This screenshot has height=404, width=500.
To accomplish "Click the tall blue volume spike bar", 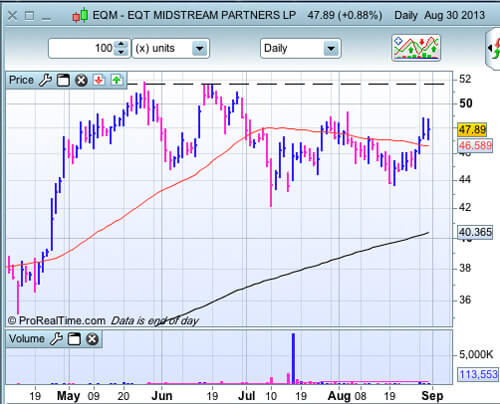I will coord(293,358).
